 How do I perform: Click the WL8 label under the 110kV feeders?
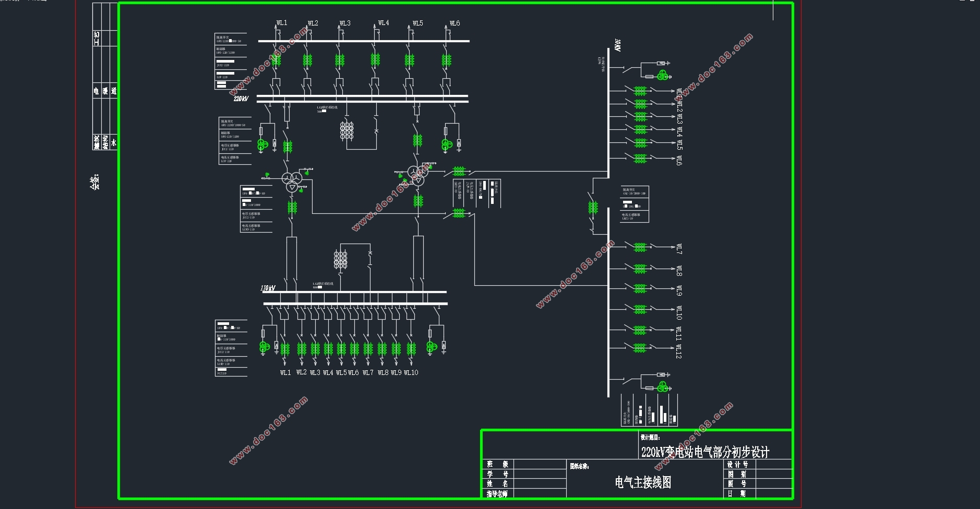pos(383,372)
